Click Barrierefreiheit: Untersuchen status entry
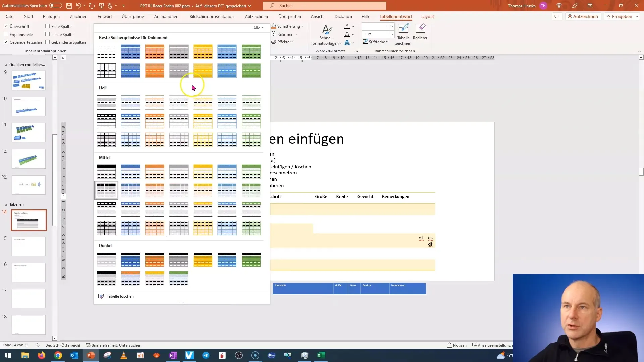644x362 pixels. click(113, 345)
